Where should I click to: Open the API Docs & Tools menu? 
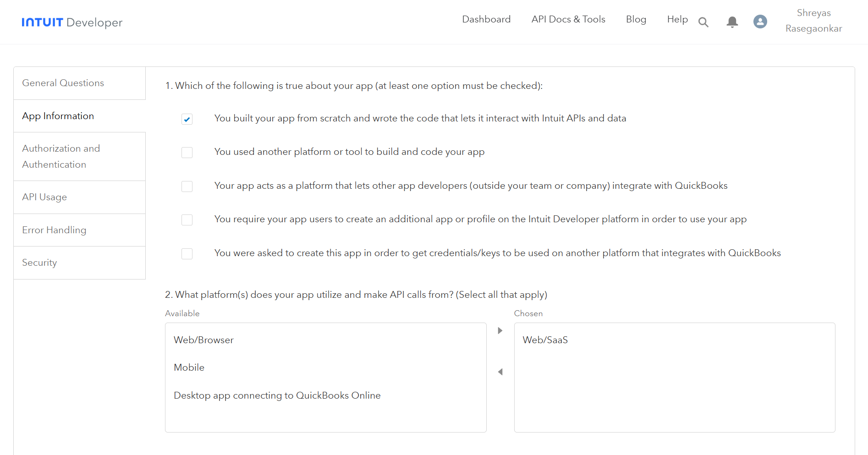point(568,19)
